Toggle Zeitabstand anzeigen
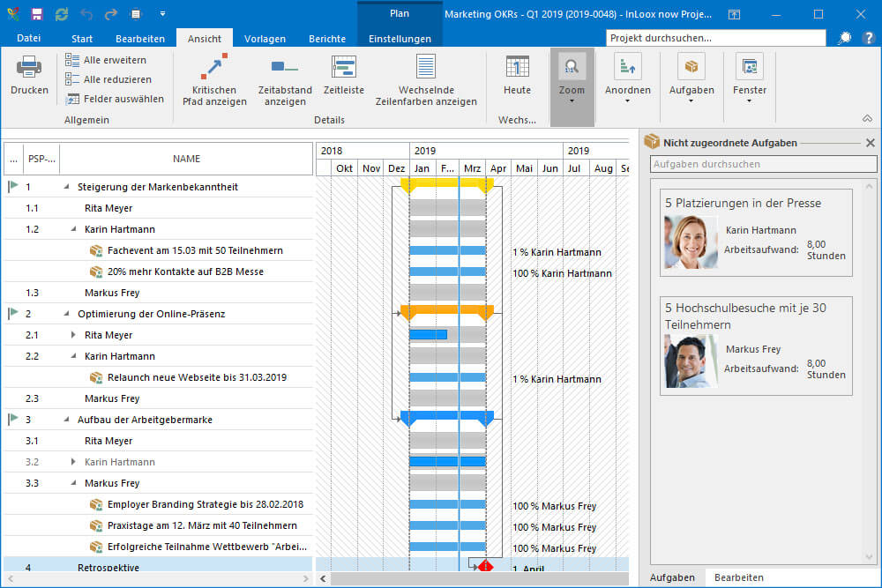 click(x=285, y=80)
